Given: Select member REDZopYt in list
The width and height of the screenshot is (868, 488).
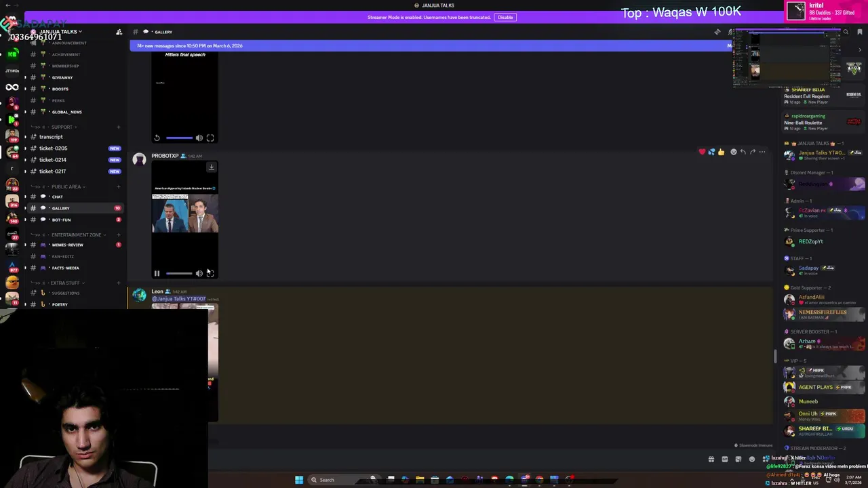Looking at the screenshot, I should pos(823,241).
